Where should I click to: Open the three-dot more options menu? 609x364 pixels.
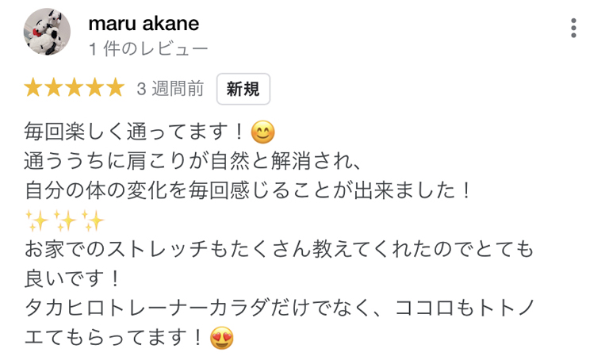click(x=573, y=28)
